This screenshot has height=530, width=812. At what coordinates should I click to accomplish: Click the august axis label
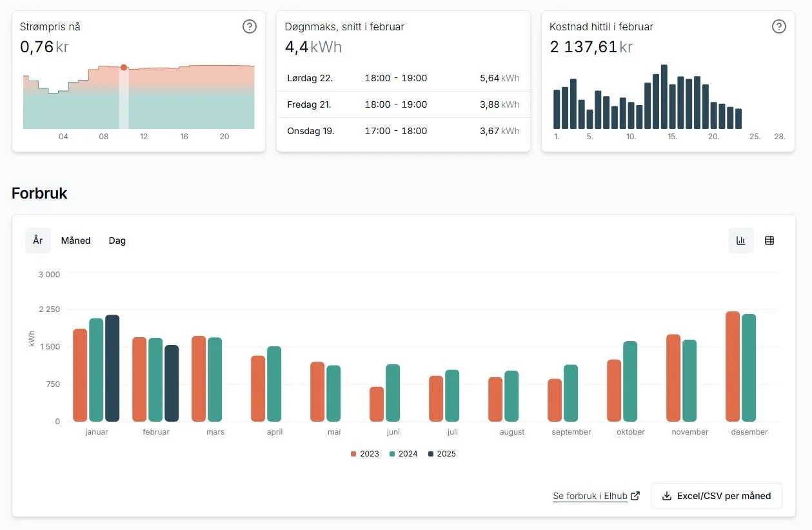tap(512, 432)
